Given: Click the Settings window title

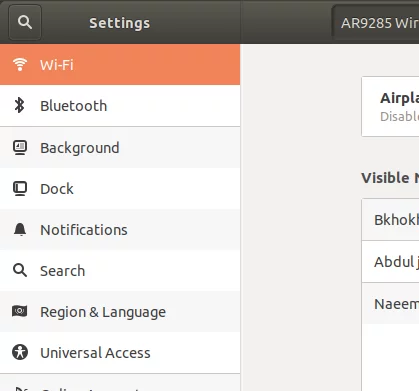Looking at the screenshot, I should 119,23.
